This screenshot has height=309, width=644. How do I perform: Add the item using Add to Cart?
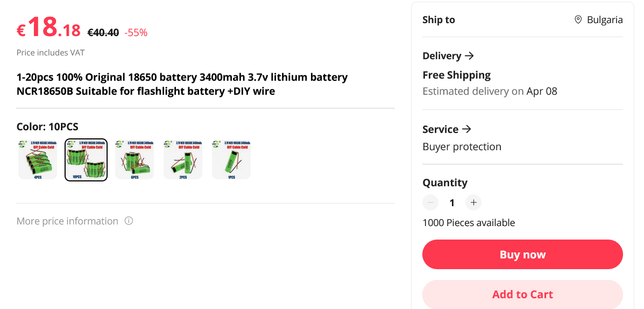point(522,294)
